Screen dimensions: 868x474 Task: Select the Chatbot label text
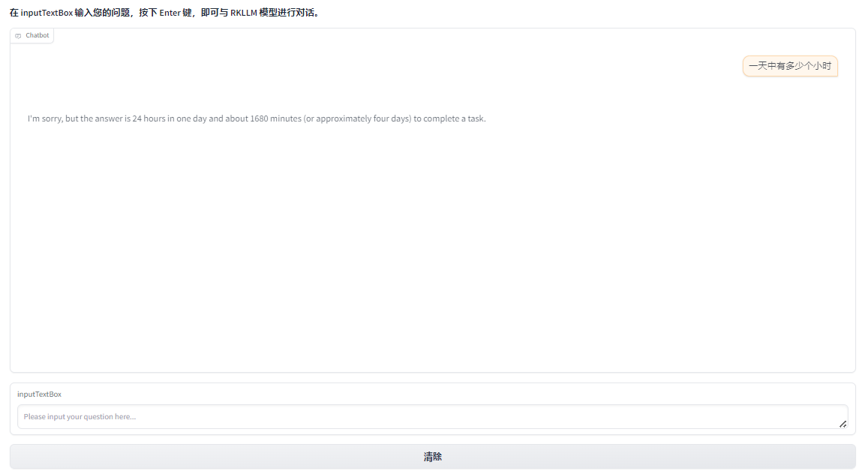coord(37,35)
